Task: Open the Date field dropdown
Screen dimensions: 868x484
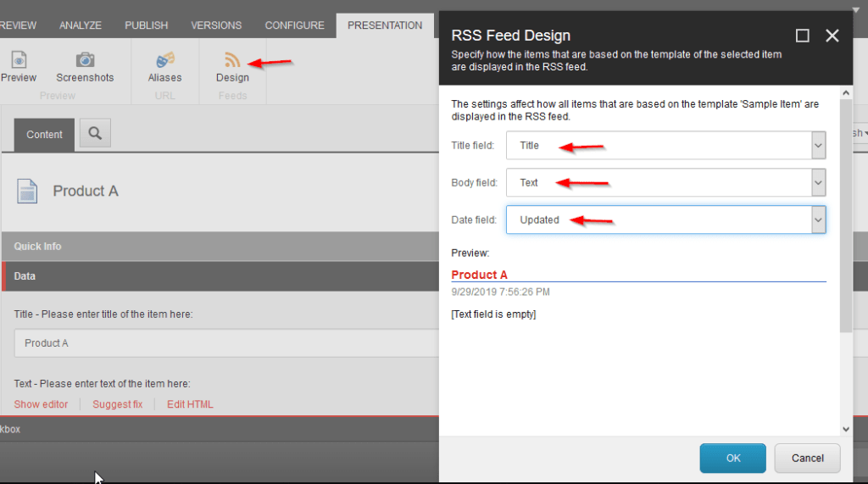Action: [818, 220]
